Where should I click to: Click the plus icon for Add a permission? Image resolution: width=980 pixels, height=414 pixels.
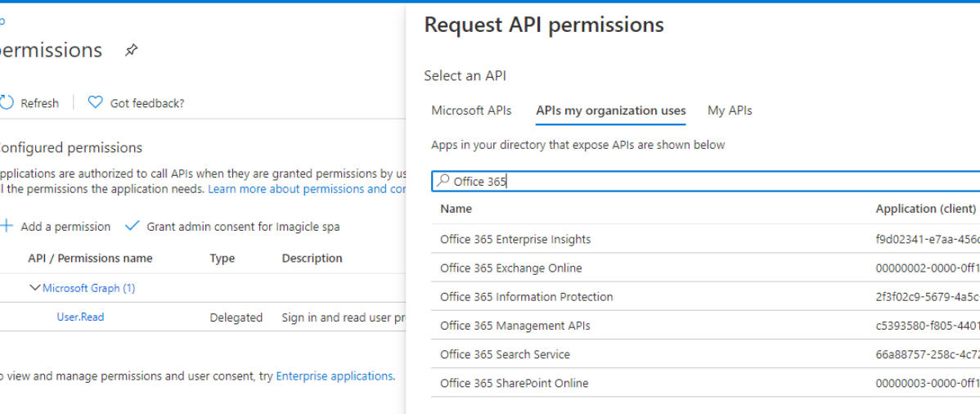[7, 227]
